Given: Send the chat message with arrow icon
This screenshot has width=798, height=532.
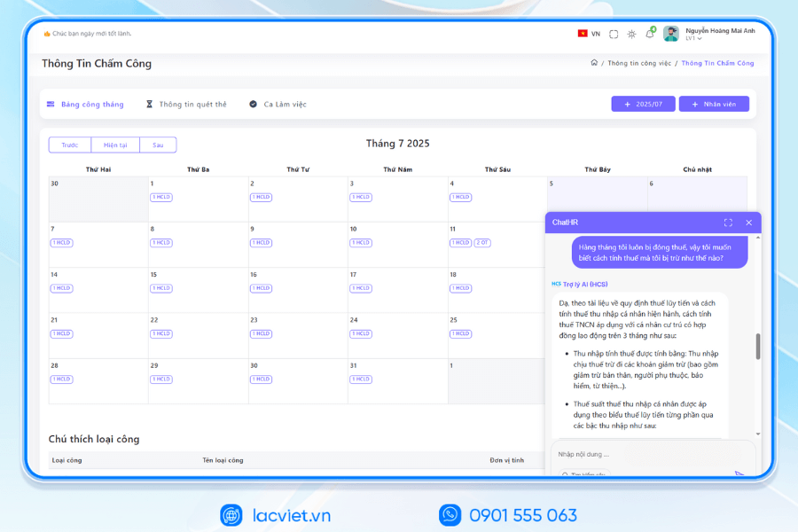Looking at the screenshot, I should pyautogui.click(x=739, y=473).
